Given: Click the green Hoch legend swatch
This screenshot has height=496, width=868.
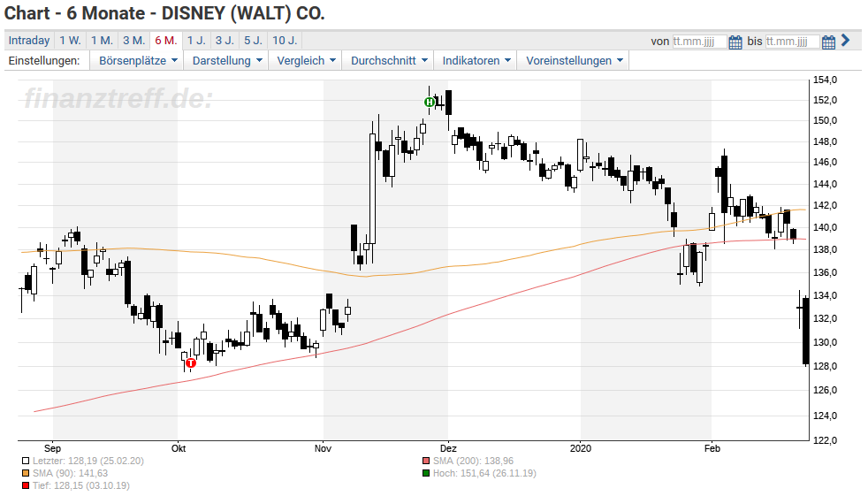Looking at the screenshot, I should 426,473.
